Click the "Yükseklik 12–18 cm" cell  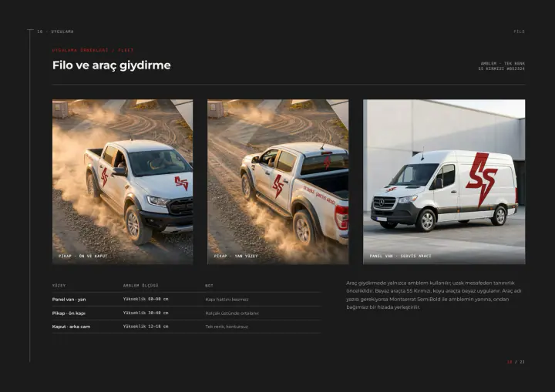[x=146, y=327]
